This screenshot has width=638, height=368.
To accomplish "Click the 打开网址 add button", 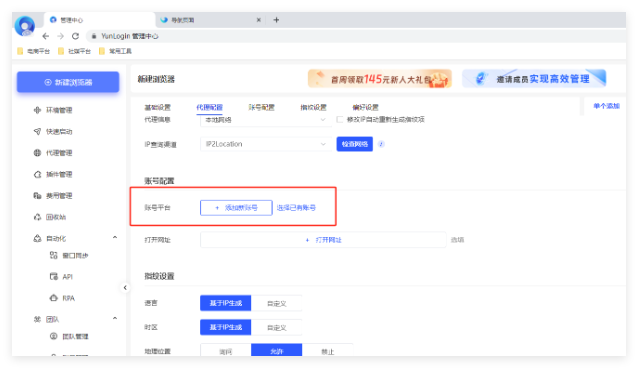I will [x=323, y=240].
